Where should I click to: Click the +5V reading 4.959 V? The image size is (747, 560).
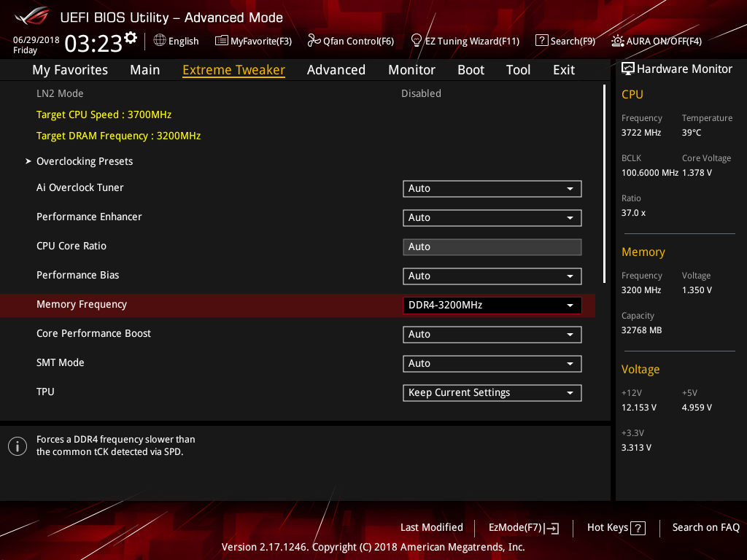(697, 407)
